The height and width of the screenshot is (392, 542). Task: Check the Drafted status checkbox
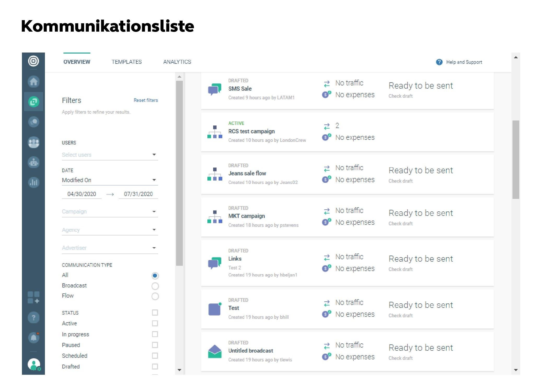coord(155,366)
